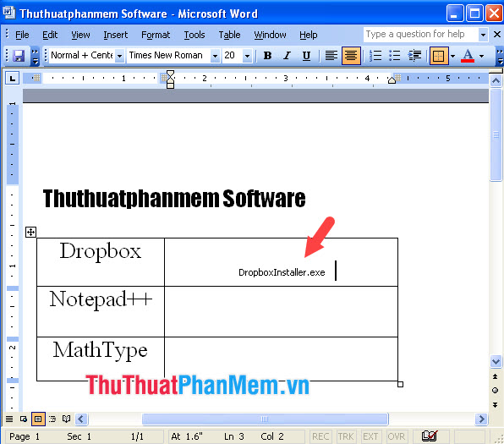
Task: Click the DropboxInstaller.exe text
Action: click(282, 272)
